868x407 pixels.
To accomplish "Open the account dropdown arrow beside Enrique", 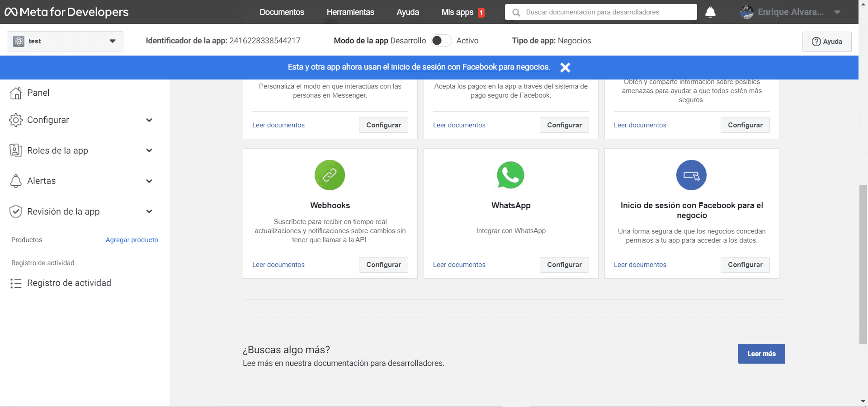I will click(837, 12).
